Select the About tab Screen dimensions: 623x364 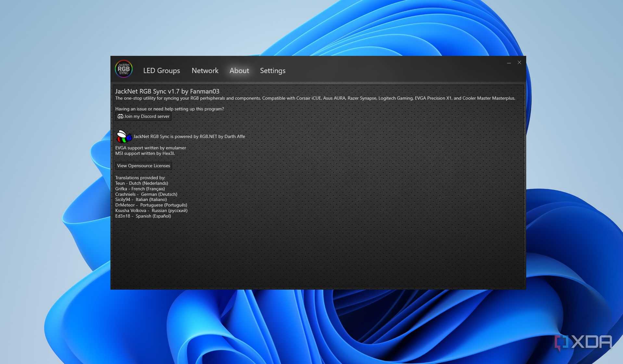tap(239, 70)
